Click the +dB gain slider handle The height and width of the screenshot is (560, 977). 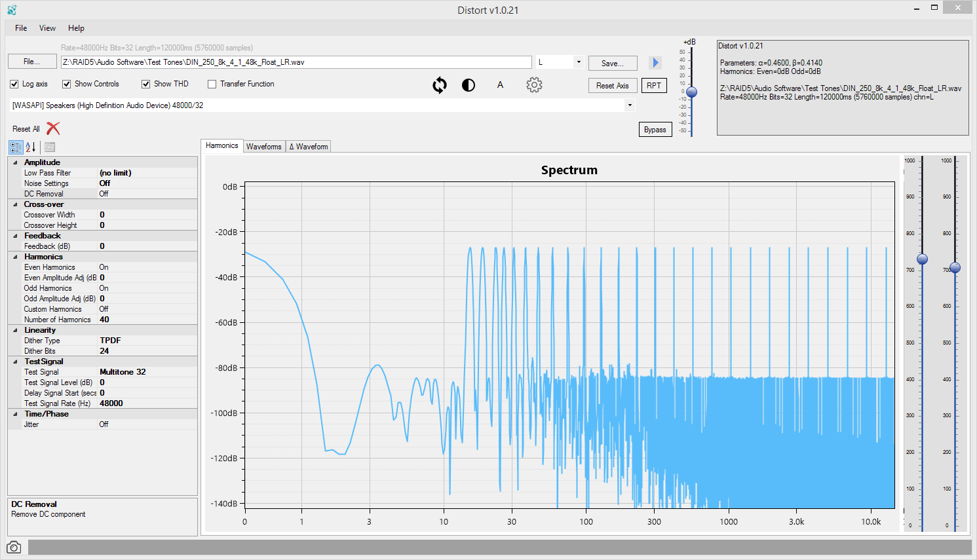click(691, 92)
